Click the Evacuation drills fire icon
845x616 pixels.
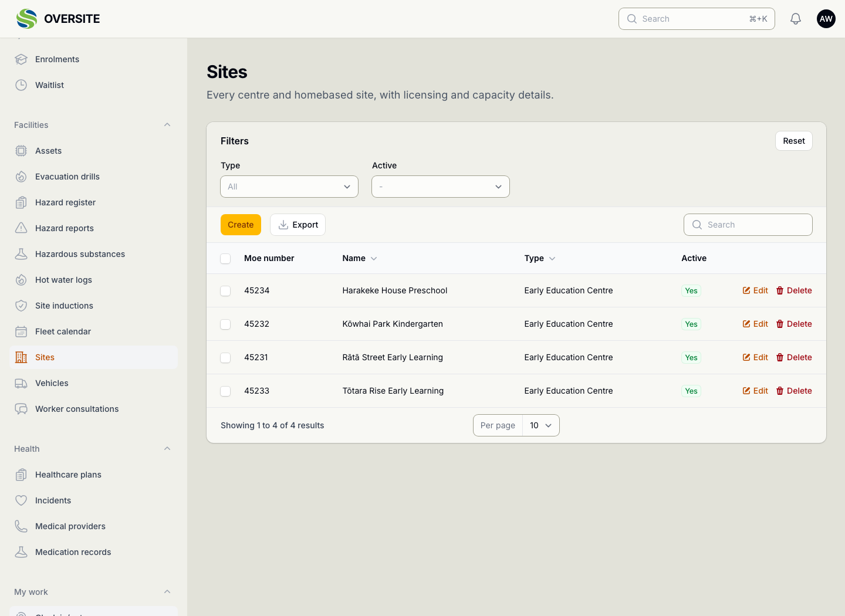pyautogui.click(x=21, y=177)
